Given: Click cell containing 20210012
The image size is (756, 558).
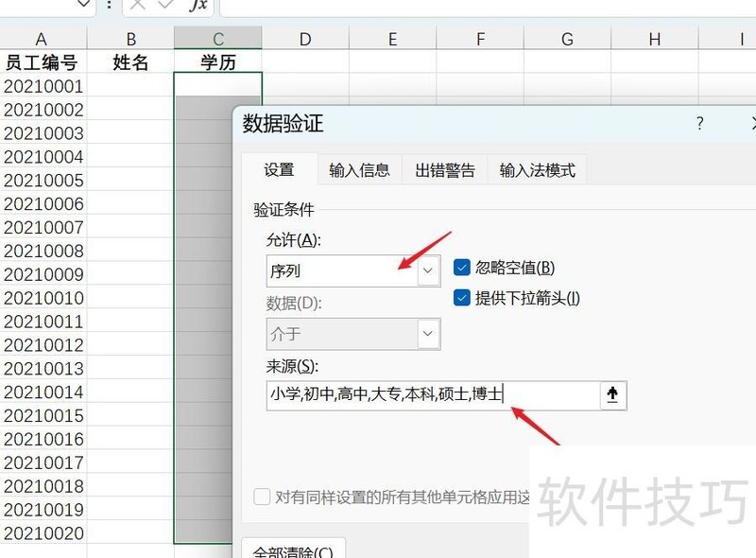Looking at the screenshot, I should point(43,345).
